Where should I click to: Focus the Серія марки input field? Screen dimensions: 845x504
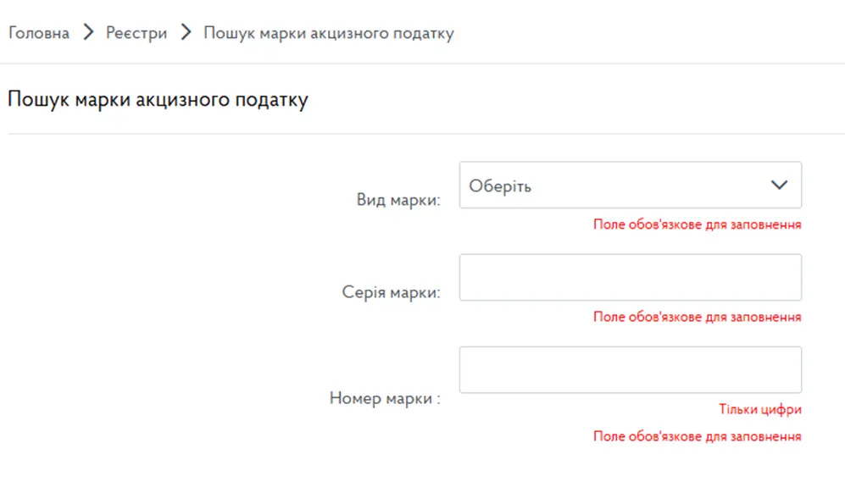(x=630, y=277)
